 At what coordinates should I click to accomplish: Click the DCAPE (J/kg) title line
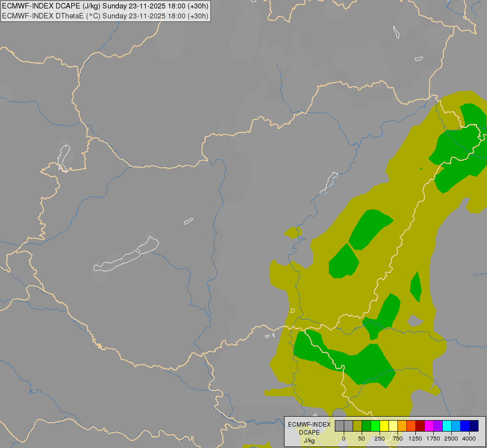[x=105, y=6]
